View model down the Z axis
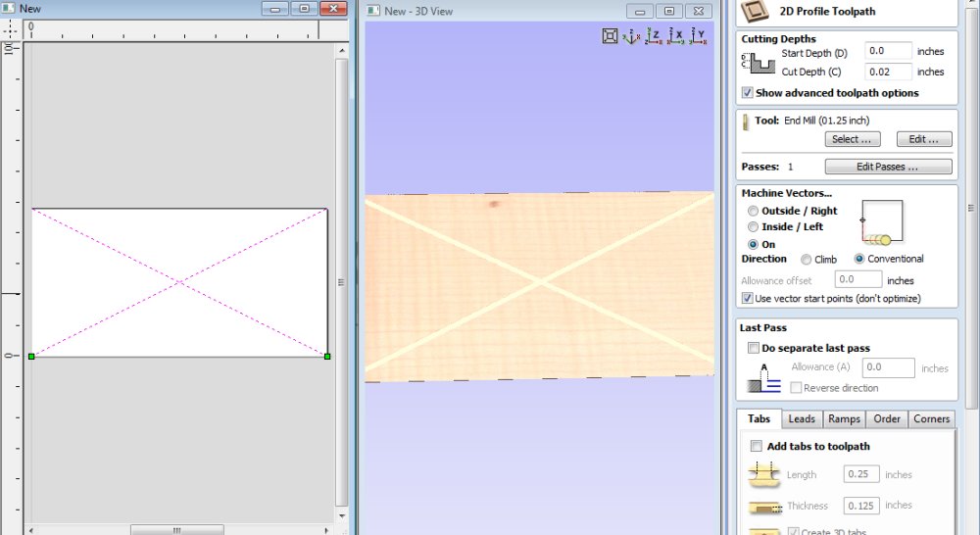The height and width of the screenshot is (535, 980). pos(653,36)
